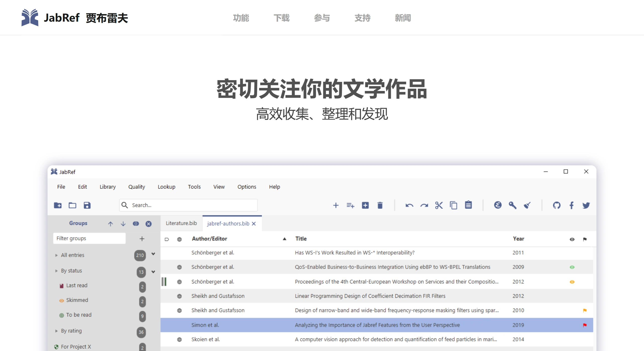Image resolution: width=644 pixels, height=351 pixels.
Task: Expand the By status group
Action: click(56, 271)
